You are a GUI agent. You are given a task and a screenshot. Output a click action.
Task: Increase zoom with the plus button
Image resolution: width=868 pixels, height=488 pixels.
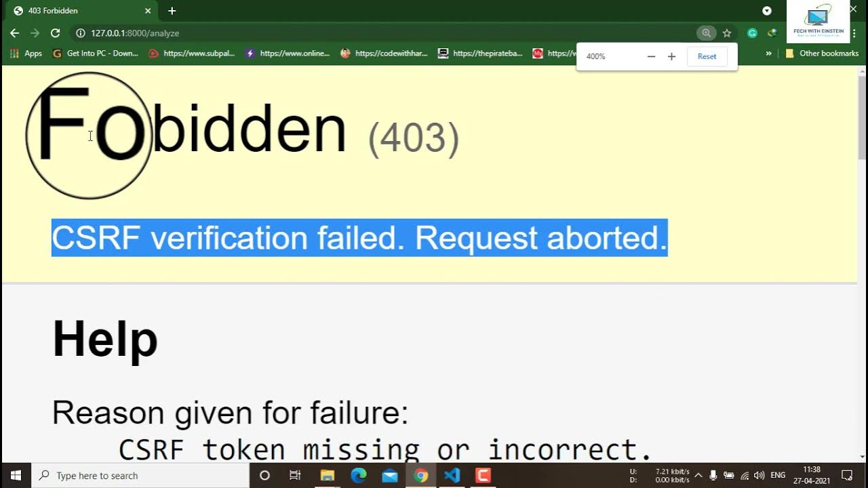pos(671,56)
